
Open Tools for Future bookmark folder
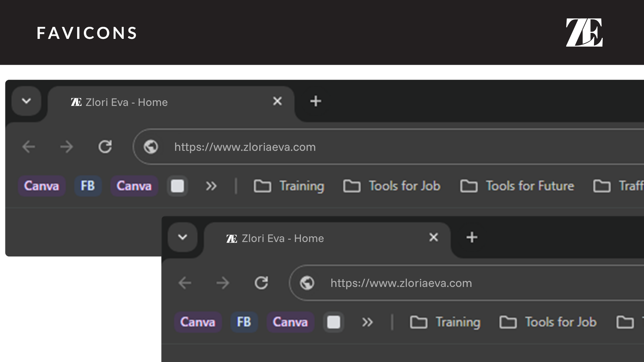(517, 186)
